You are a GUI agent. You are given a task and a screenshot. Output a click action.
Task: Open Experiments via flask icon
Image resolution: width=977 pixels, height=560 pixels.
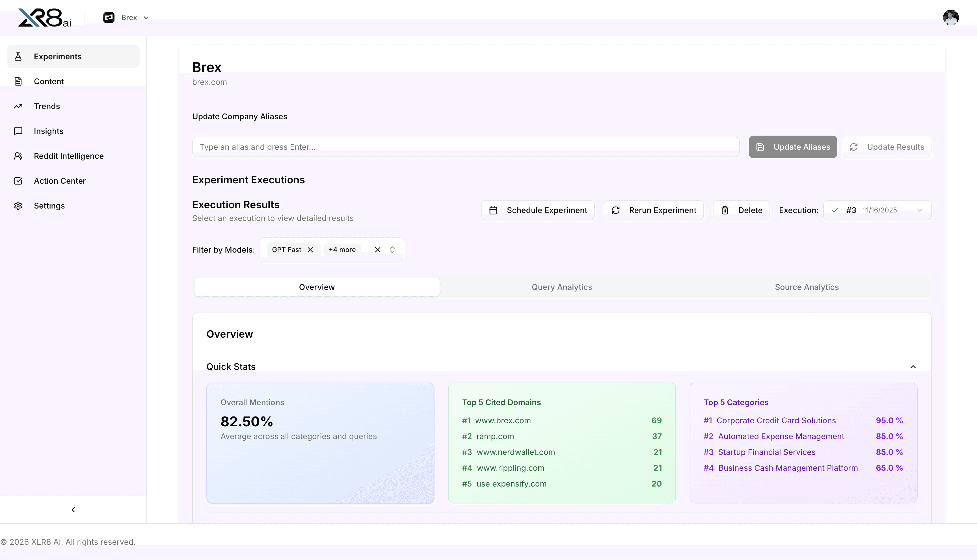point(18,57)
